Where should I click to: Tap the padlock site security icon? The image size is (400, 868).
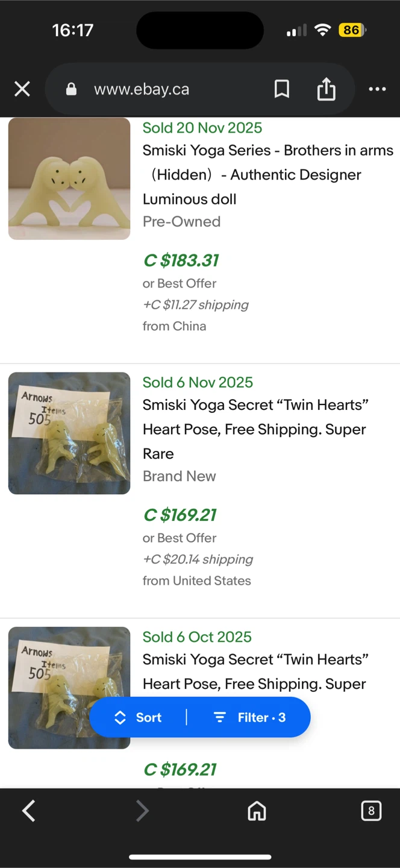(71, 89)
